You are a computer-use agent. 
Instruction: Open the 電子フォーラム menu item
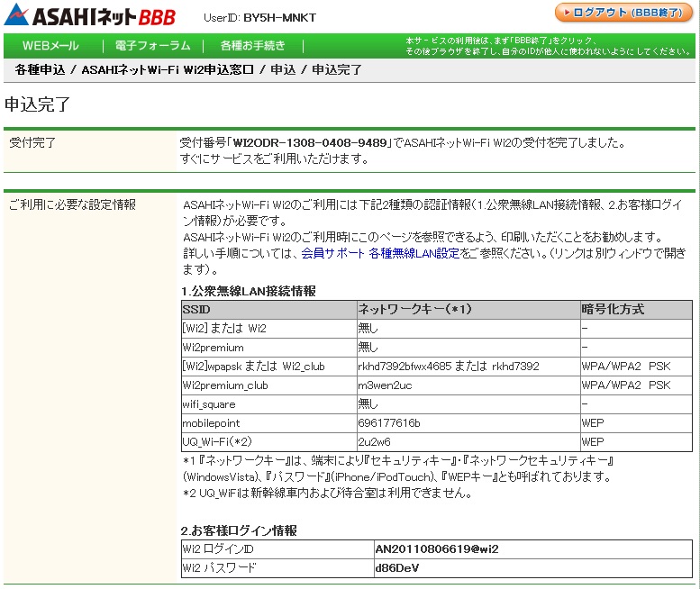click(x=153, y=46)
